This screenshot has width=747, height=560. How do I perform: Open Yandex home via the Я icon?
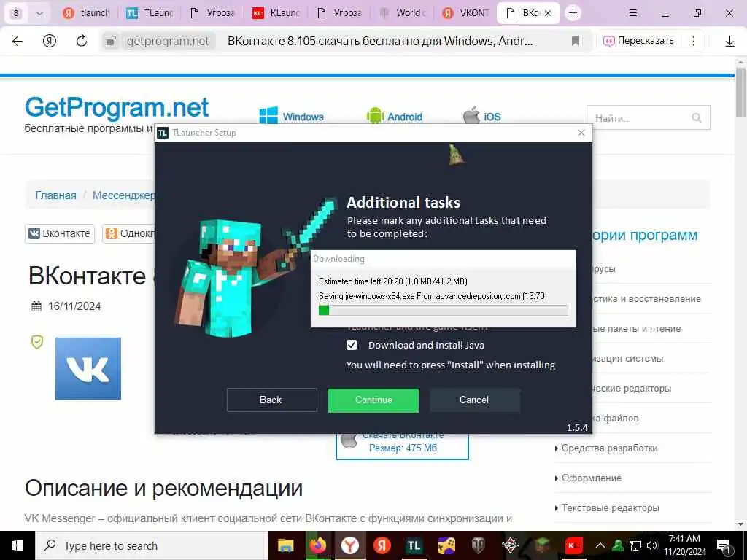point(50,42)
